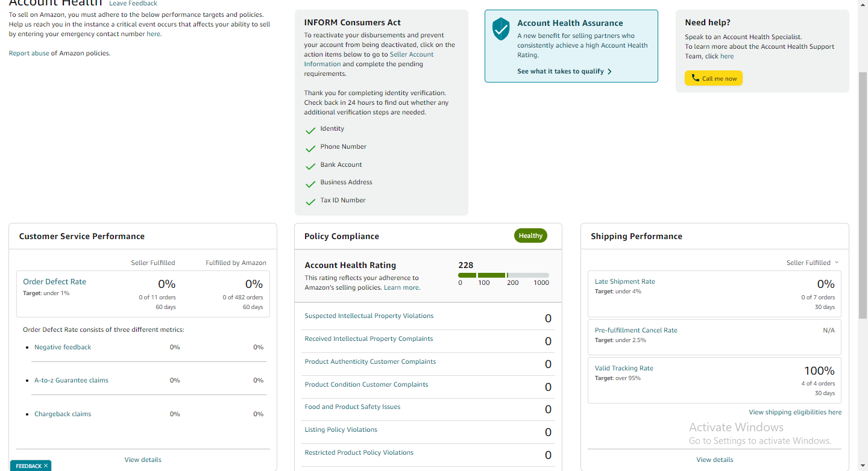Click Learn more about Account Health Rating
Viewport: 868px width, 471px height.
pos(401,288)
